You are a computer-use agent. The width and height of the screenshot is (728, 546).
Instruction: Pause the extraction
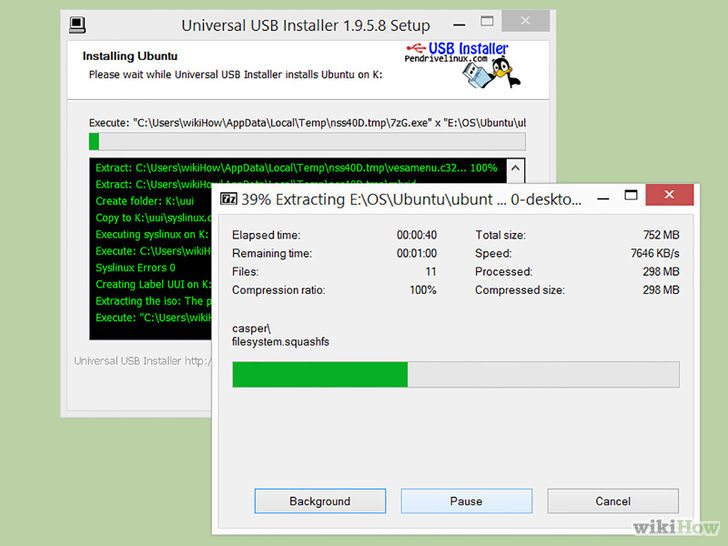466,501
